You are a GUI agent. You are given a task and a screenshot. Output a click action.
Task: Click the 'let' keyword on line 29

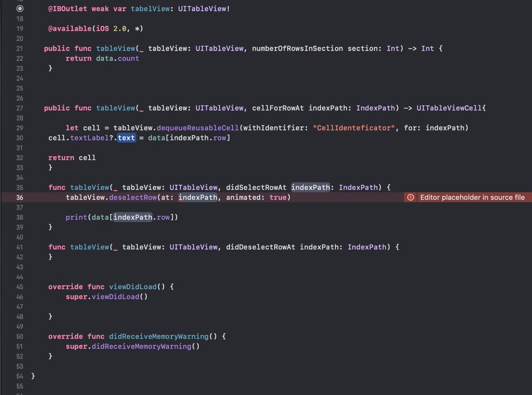(x=72, y=128)
